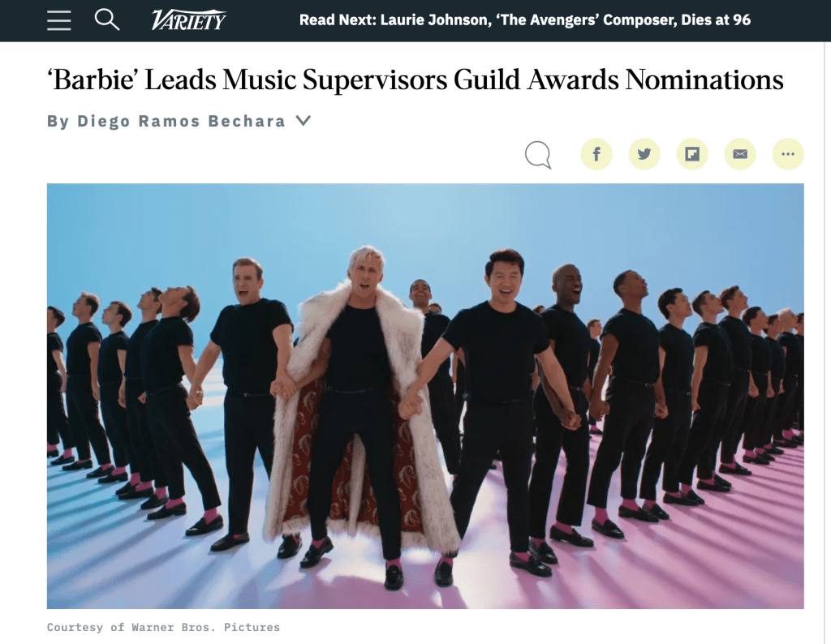Click the Courtesy of Warner Bros. caption

click(x=163, y=627)
